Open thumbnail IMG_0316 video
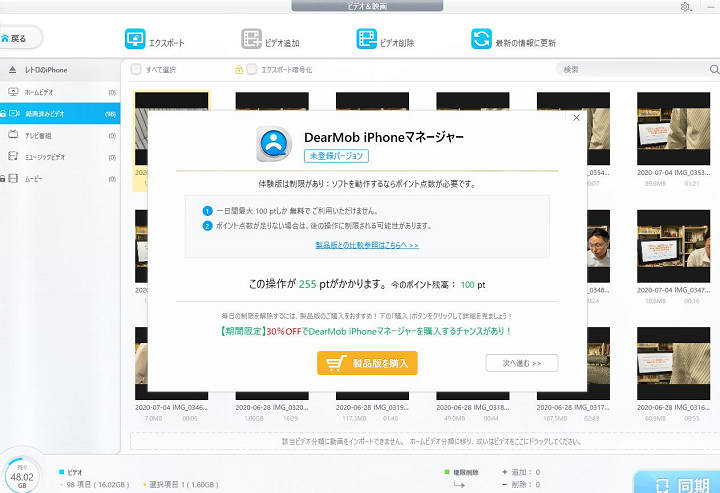This screenshot has height=493, width=720. pos(673,364)
